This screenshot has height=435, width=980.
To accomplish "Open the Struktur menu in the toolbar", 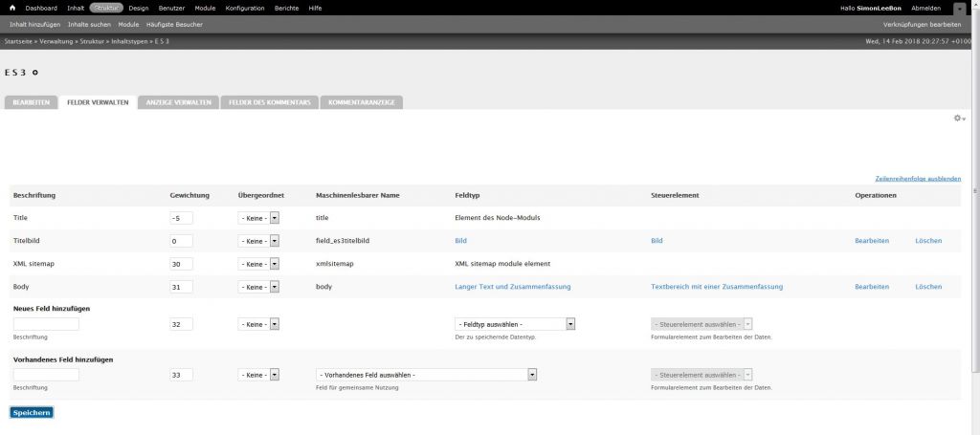I will coord(106,8).
